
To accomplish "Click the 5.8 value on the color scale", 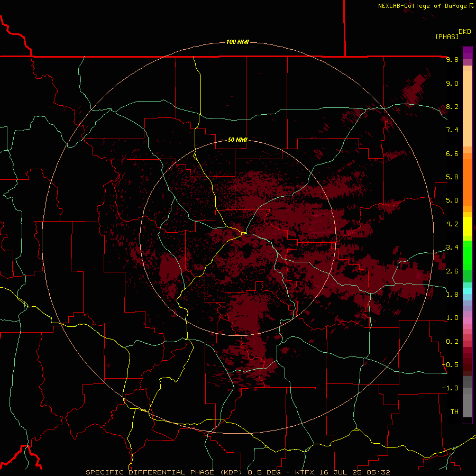I will [452, 177].
